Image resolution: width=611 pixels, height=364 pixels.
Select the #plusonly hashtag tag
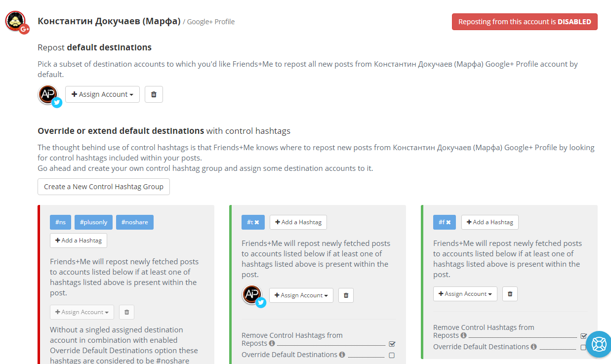click(x=93, y=222)
